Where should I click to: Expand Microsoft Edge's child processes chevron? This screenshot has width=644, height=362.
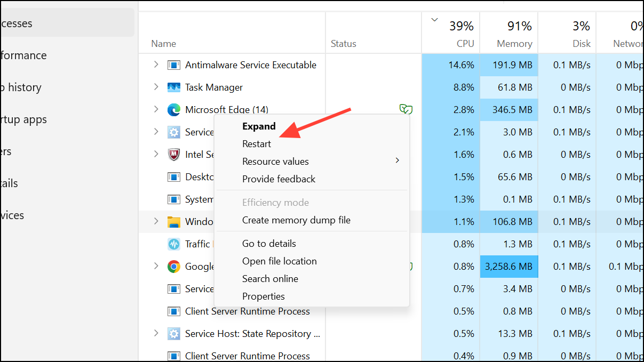pyautogui.click(x=155, y=109)
